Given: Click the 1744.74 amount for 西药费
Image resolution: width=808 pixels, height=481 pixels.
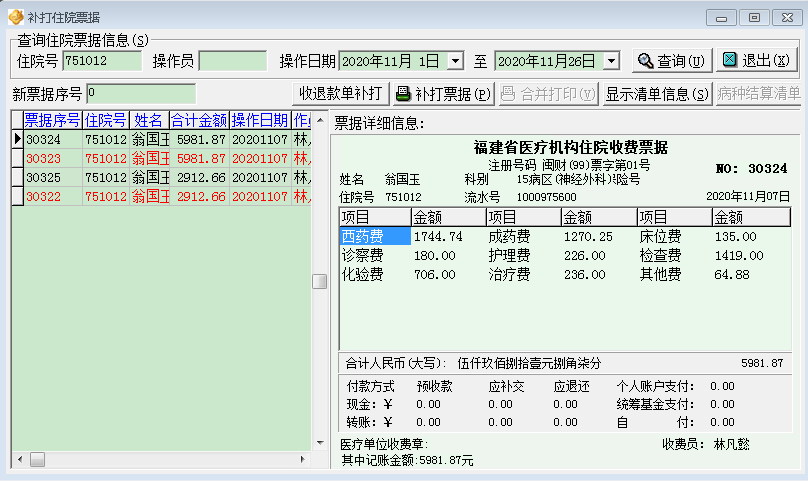Looking at the screenshot, I should point(439,237).
